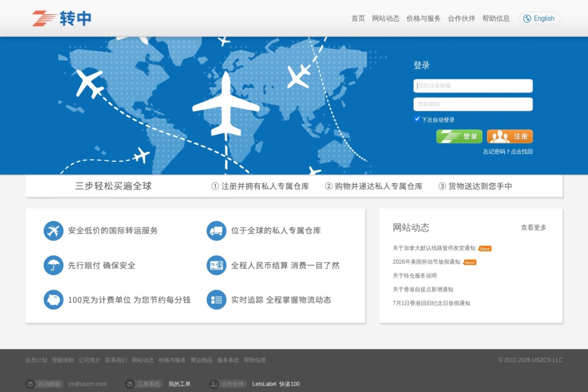This screenshot has height=392, width=588.
Task: Click the green 登录 button
Action: tap(459, 137)
